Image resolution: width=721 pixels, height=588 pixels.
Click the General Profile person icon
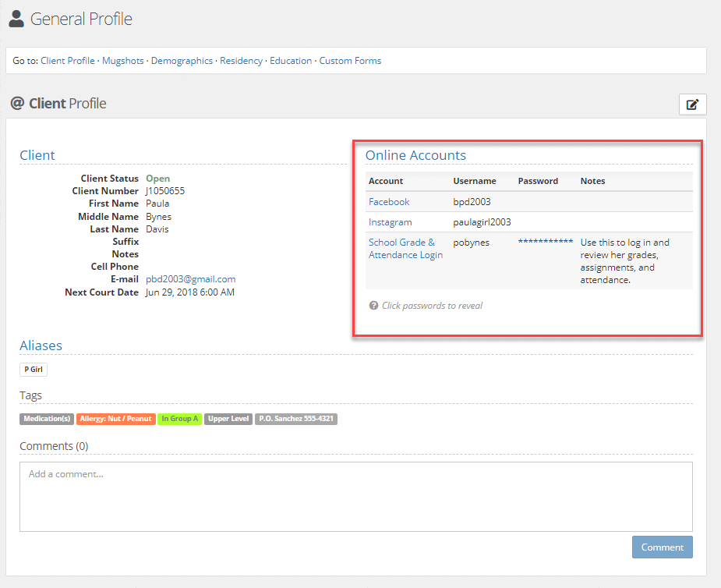click(x=16, y=19)
